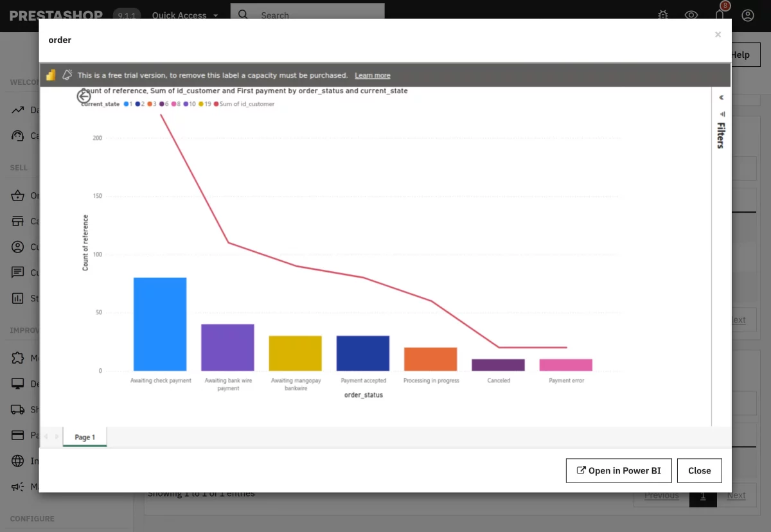Expand the Filters pane chevron
The height and width of the screenshot is (532, 771).
coord(722,98)
